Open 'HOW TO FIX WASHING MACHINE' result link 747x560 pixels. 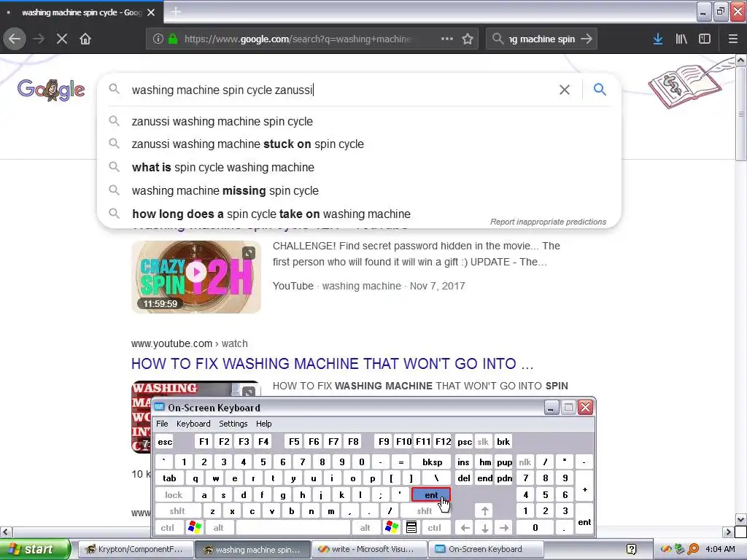point(332,364)
